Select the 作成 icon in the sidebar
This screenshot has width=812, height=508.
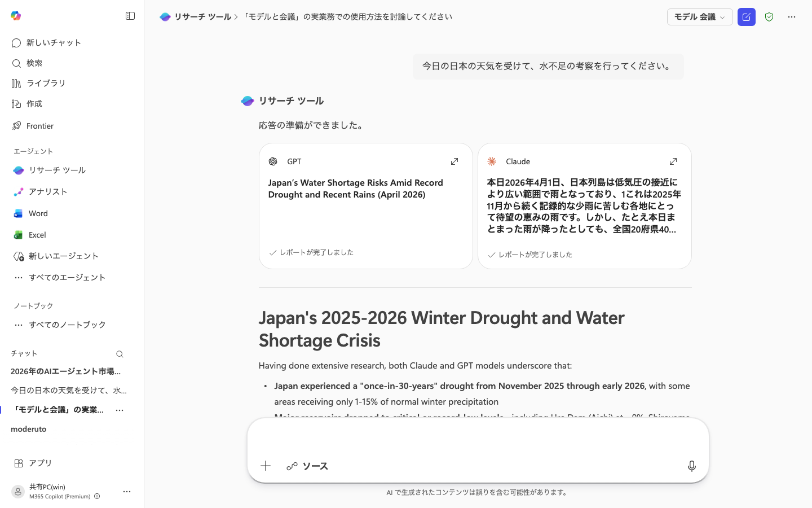(34, 104)
